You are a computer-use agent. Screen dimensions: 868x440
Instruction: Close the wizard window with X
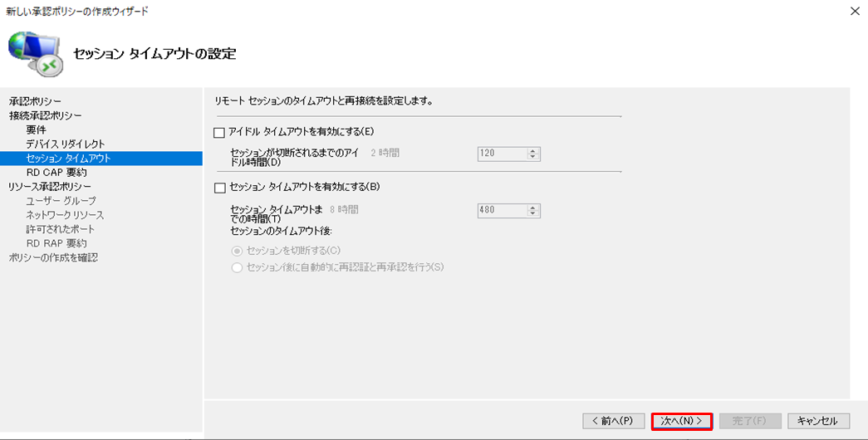855,11
